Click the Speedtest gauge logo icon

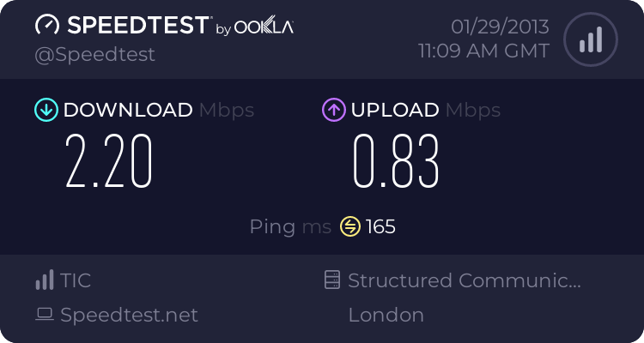point(46,26)
